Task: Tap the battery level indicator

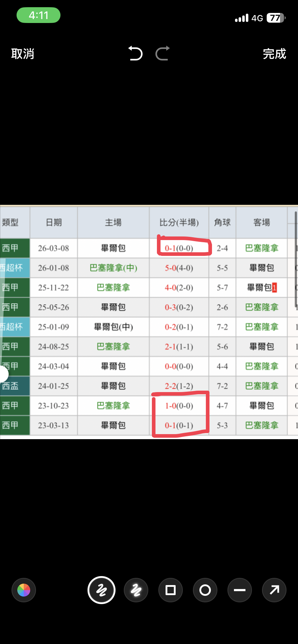Action: pyautogui.click(x=276, y=18)
